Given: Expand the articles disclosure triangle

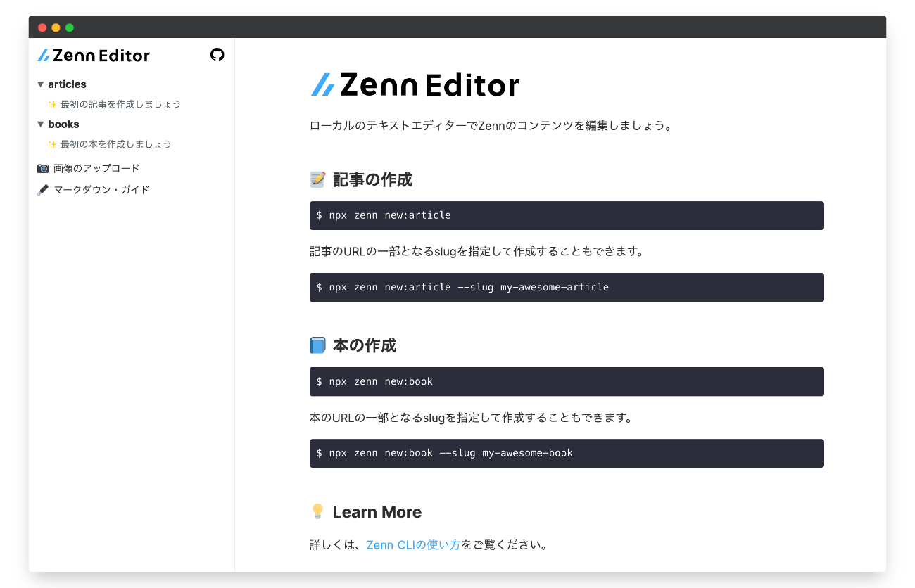Looking at the screenshot, I should [40, 84].
